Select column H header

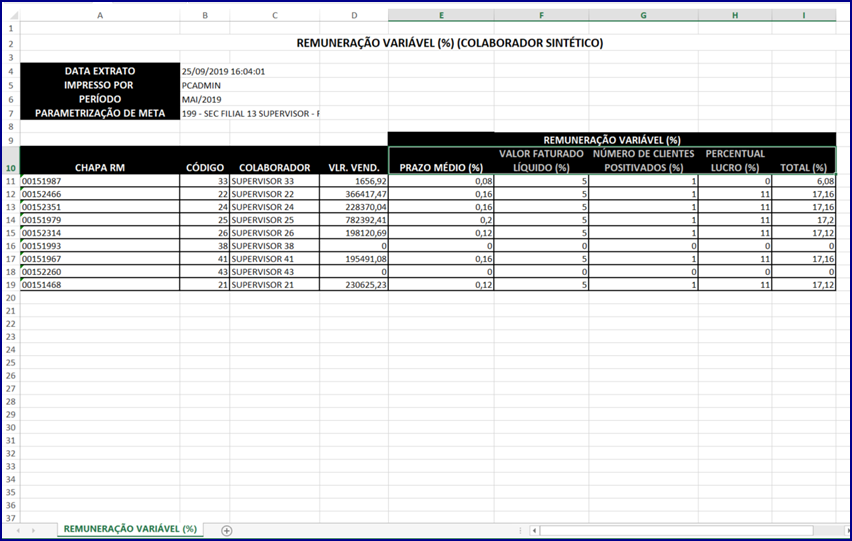[735, 15]
